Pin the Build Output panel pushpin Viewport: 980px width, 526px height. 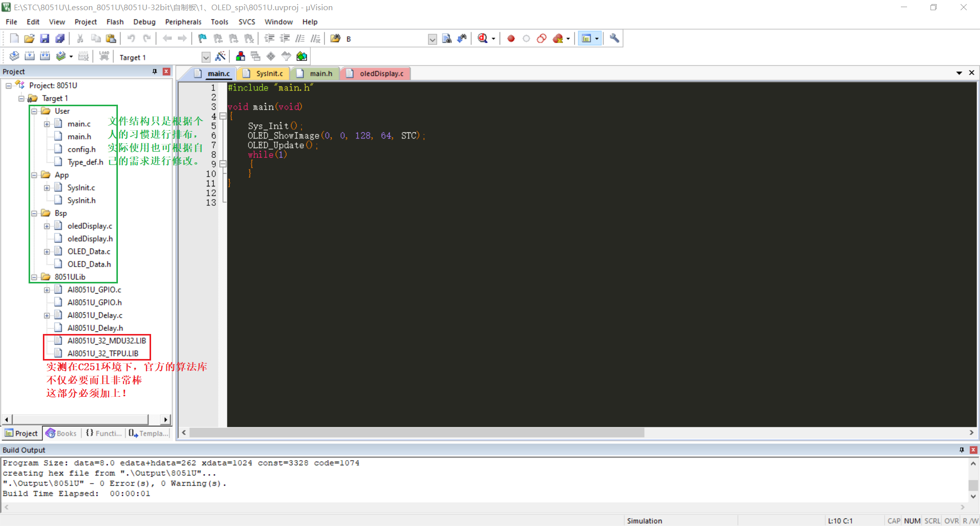tap(962, 450)
